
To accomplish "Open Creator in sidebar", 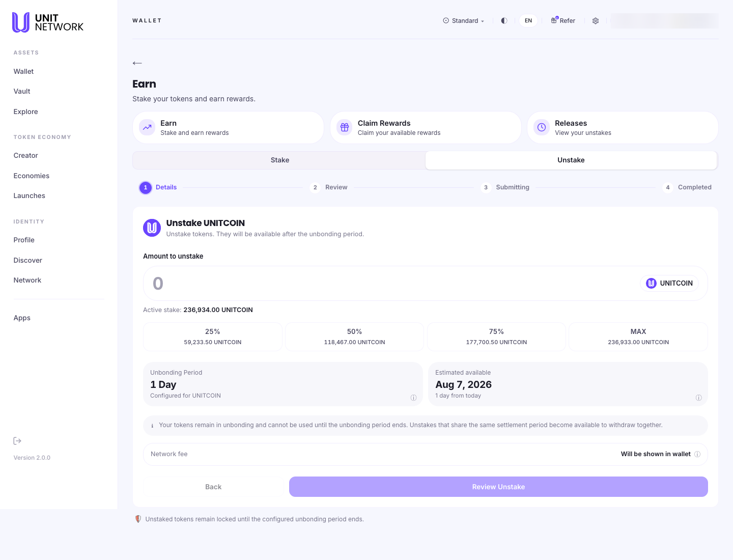I will (25, 155).
